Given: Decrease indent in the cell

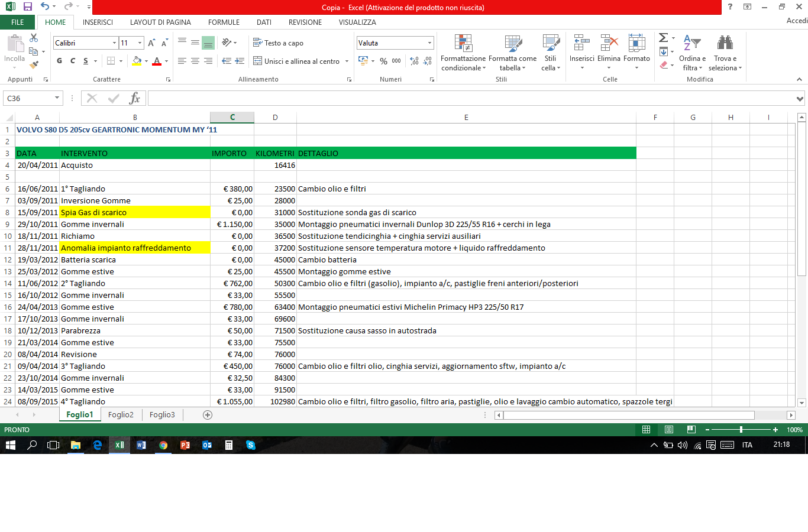Looking at the screenshot, I should click(227, 61).
